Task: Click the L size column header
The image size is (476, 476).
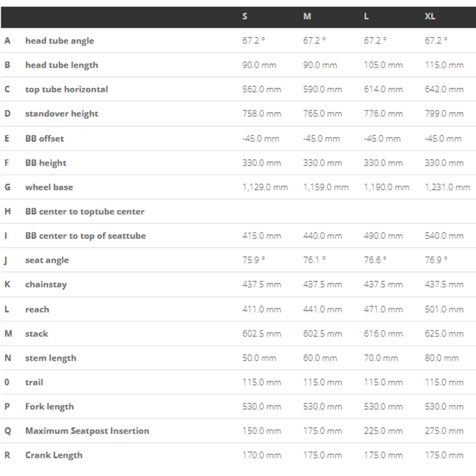Action: pyautogui.click(x=367, y=16)
